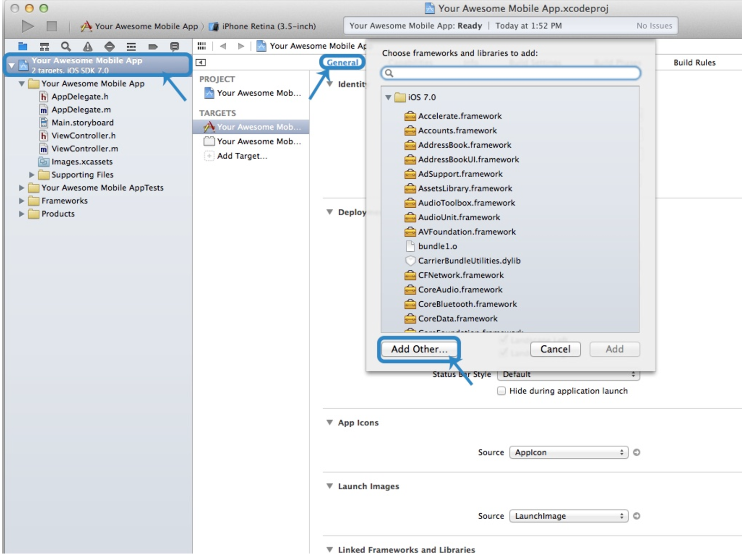Image resolution: width=745 pixels, height=560 pixels.
Task: Select Accounts.framework in the list
Action: point(458,131)
